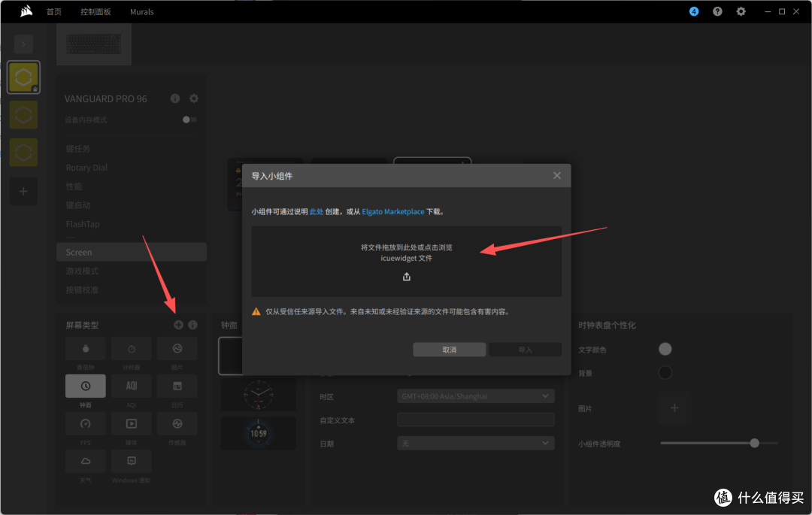Open the Elgato Marketplace link

point(393,212)
